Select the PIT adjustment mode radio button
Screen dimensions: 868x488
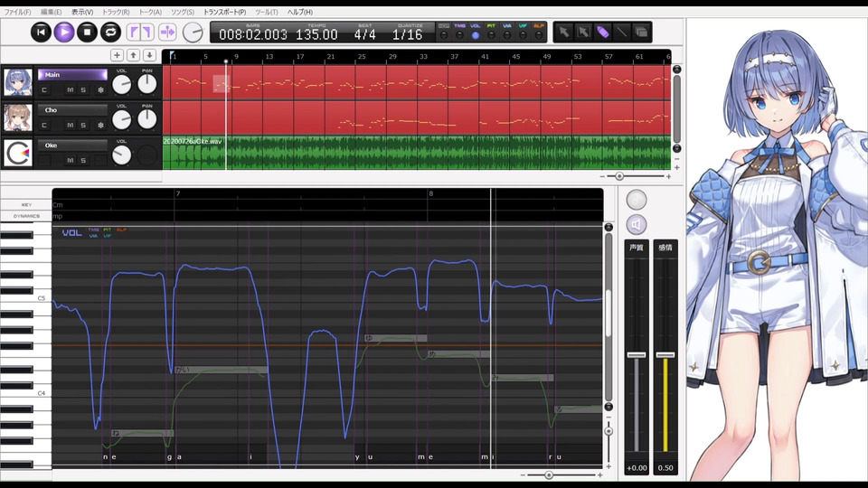491,35
